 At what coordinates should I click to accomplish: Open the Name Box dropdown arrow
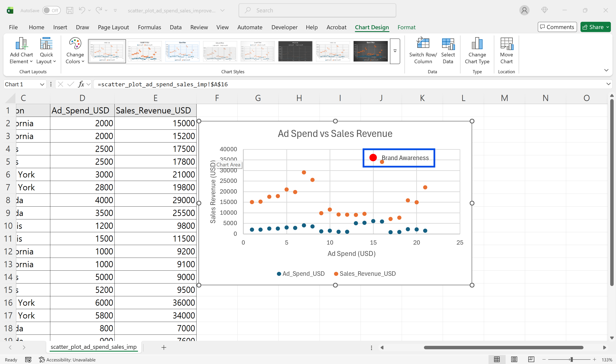pyautogui.click(x=42, y=84)
